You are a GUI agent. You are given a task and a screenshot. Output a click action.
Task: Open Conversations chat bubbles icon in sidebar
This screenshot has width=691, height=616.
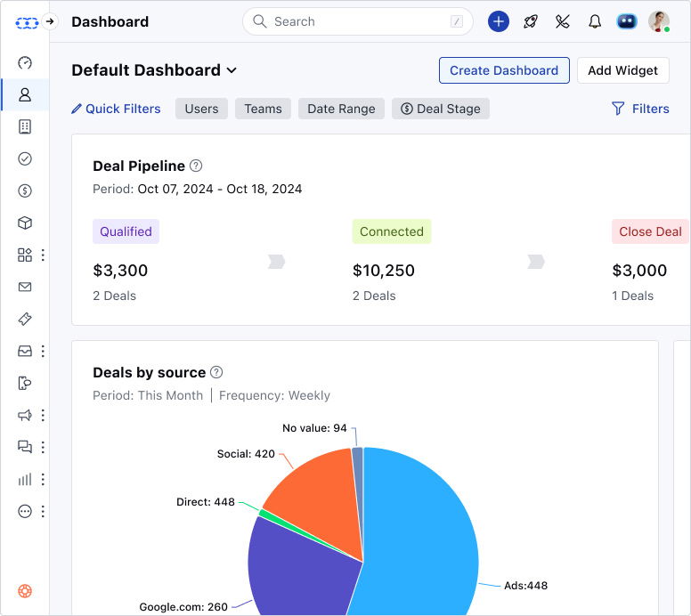click(x=25, y=447)
